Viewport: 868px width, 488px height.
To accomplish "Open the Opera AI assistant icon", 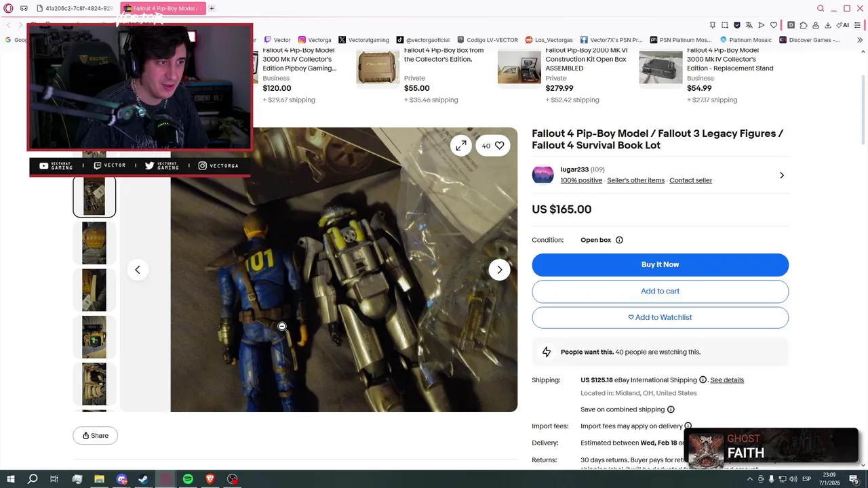I will tap(843, 25).
